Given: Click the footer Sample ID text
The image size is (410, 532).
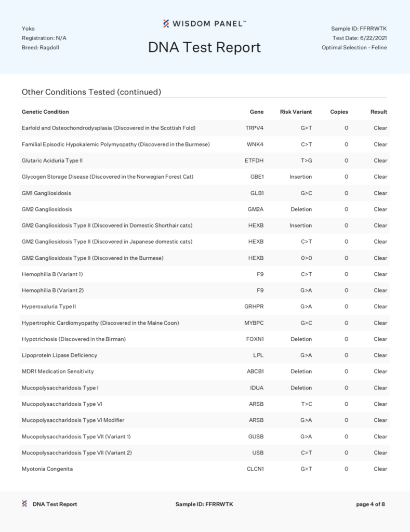Looking at the screenshot, I should tap(204, 504).
